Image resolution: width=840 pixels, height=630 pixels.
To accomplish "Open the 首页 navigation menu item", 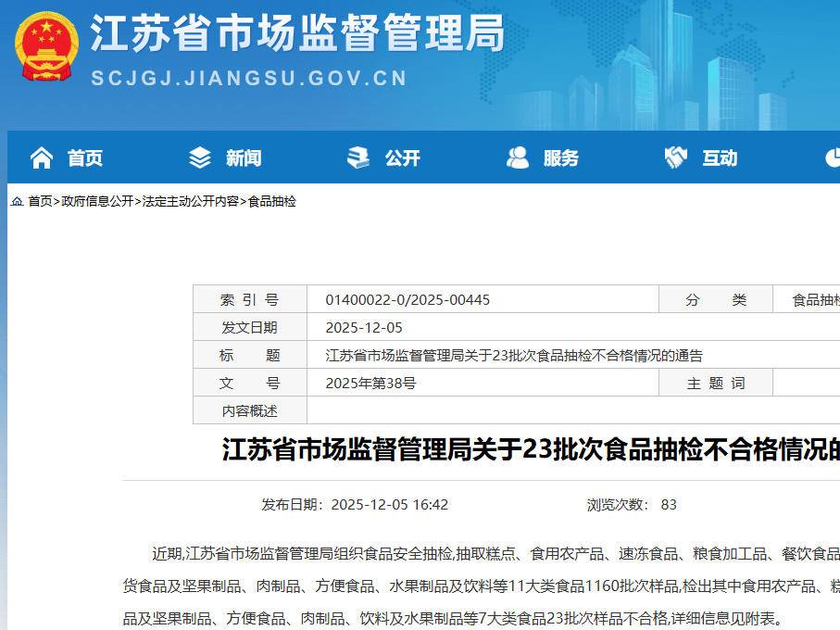I will tap(84, 158).
